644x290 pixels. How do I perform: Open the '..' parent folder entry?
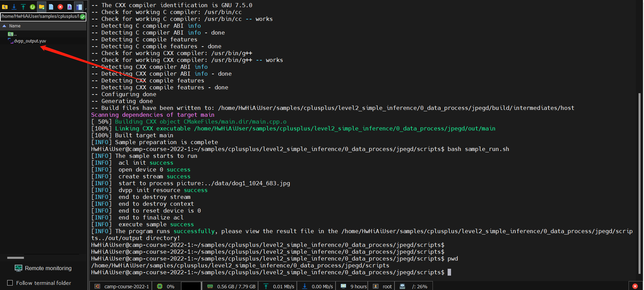[12, 34]
